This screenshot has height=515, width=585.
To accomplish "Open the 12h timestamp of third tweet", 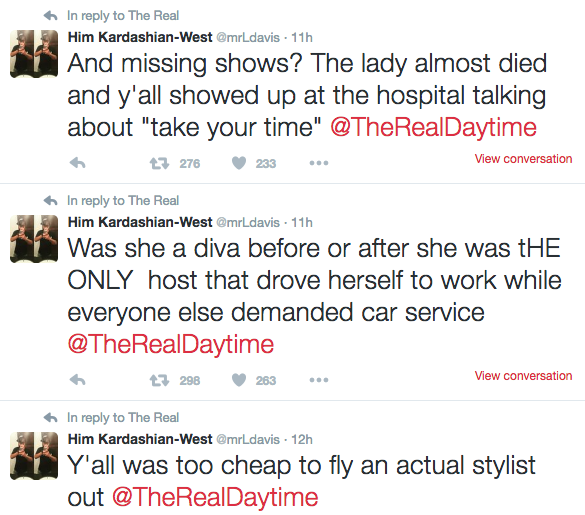I will pyautogui.click(x=301, y=439).
